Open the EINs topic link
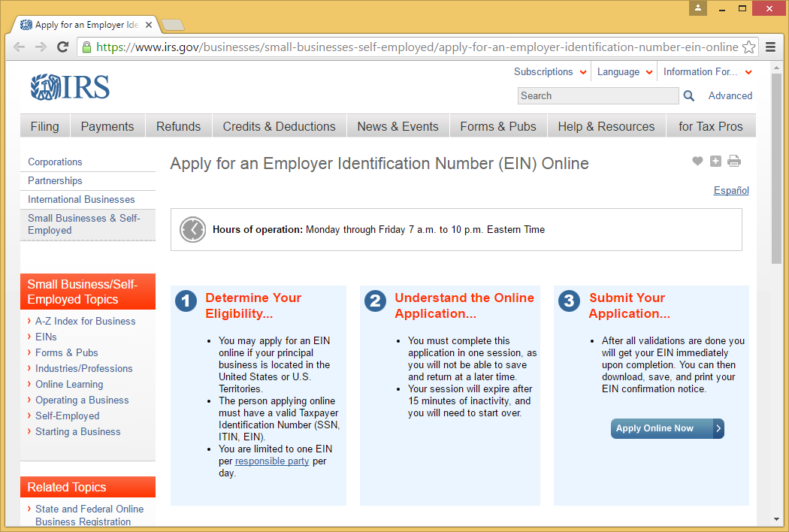Image resolution: width=789 pixels, height=532 pixels. 46,337
